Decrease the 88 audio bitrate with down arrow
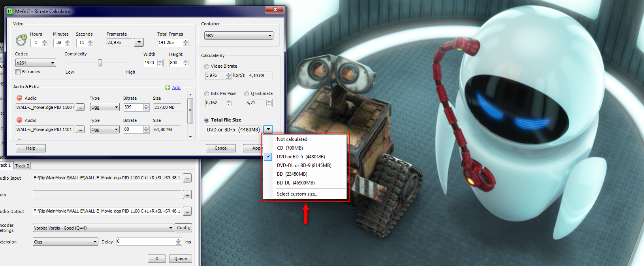 [146, 131]
